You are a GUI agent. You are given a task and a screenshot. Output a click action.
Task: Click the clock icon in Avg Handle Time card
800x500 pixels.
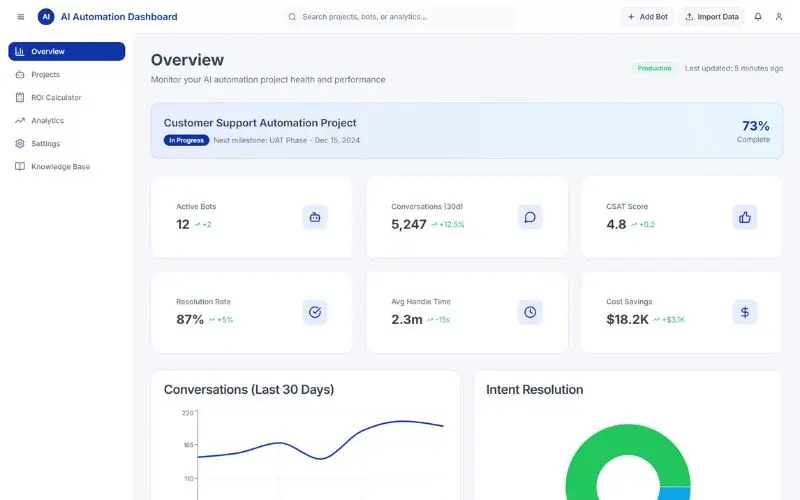point(530,312)
